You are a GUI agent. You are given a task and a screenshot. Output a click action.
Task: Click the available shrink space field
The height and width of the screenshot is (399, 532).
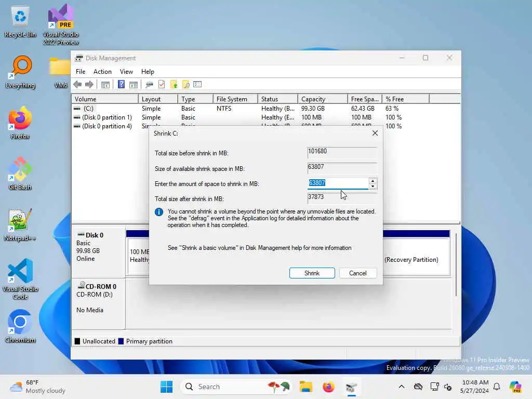click(x=342, y=168)
